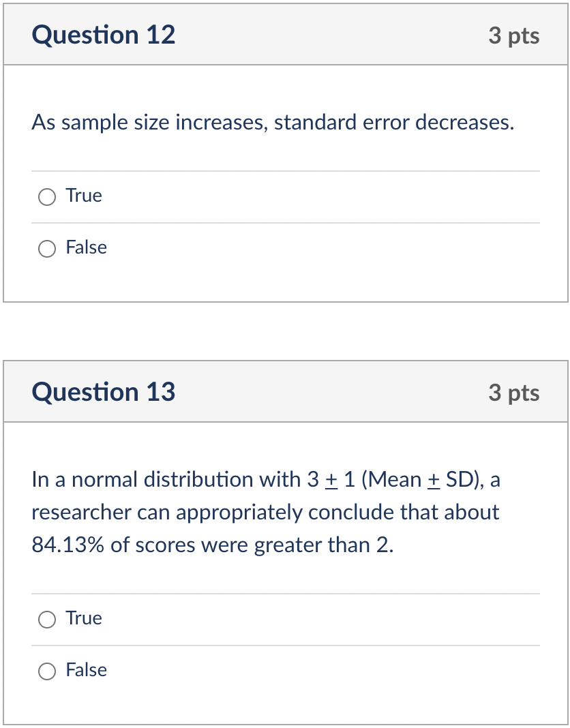Viewport: 570px width, 728px height.
Task: Click the False answer label in Question 12
Action: 86,247
